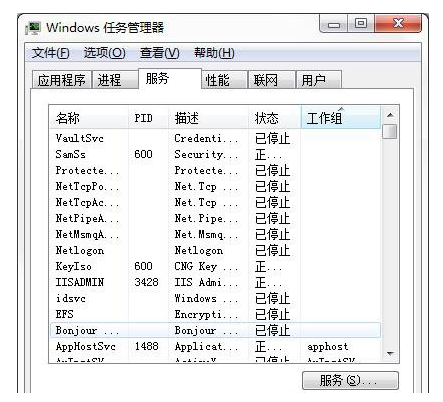This screenshot has height=402, width=443.
Task: Select the IISADMIN service row
Action: [215, 282]
